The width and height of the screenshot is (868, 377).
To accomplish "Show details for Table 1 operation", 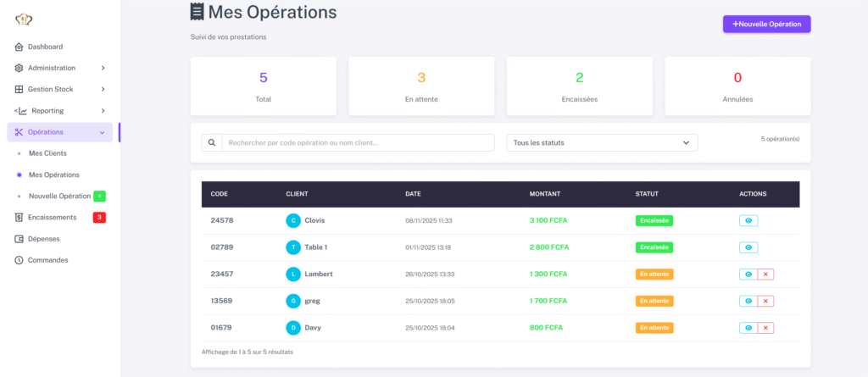I will [x=748, y=247].
